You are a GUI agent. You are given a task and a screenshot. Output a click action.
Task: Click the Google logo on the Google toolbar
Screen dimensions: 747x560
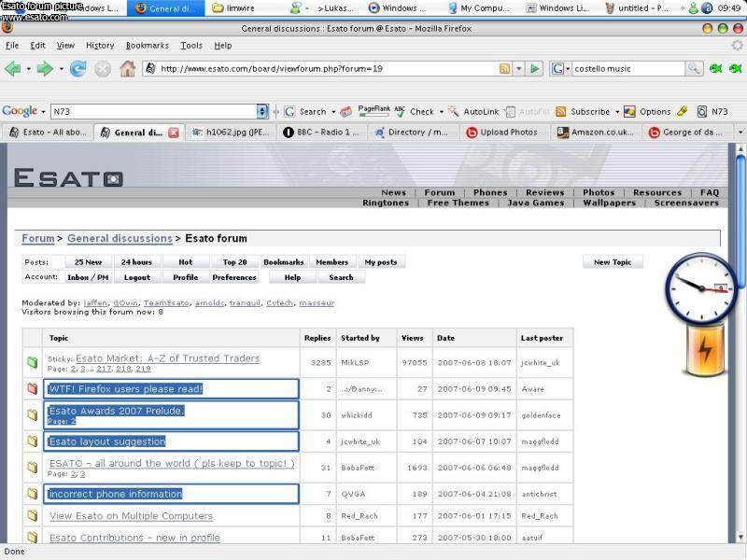pos(20,111)
